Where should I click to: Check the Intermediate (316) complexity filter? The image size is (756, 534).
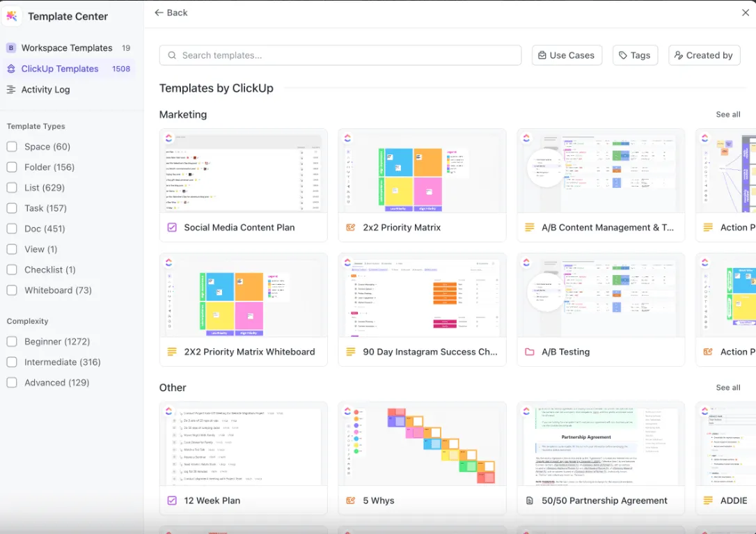12,362
